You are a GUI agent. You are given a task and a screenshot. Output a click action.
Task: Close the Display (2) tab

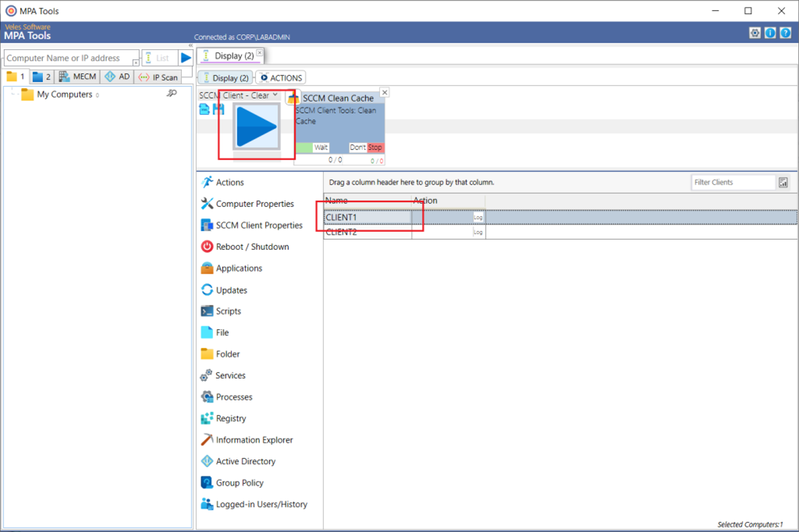click(260, 53)
